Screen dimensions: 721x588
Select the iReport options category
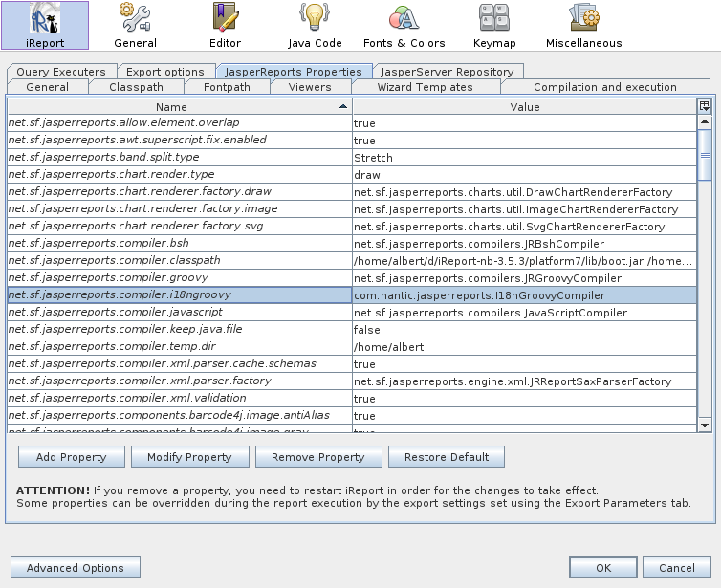[x=45, y=25]
